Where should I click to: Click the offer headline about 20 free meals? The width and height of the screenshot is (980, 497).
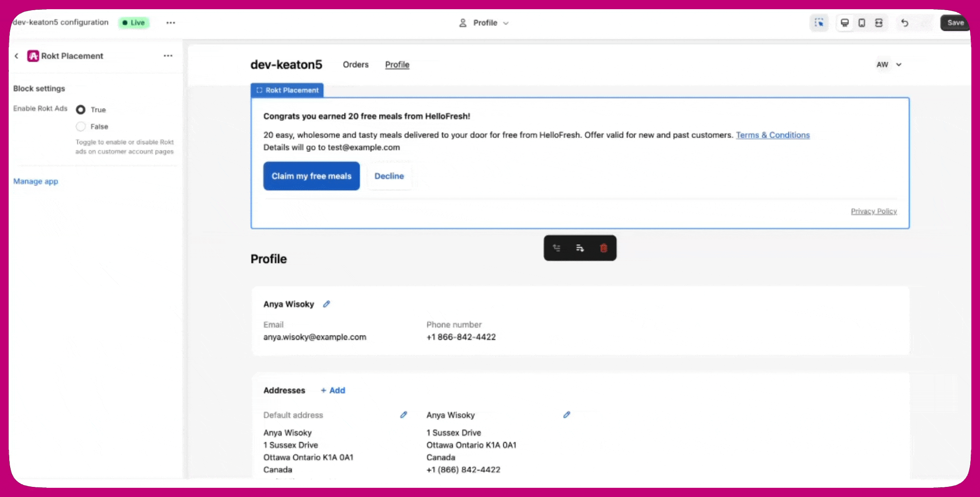[x=367, y=116]
